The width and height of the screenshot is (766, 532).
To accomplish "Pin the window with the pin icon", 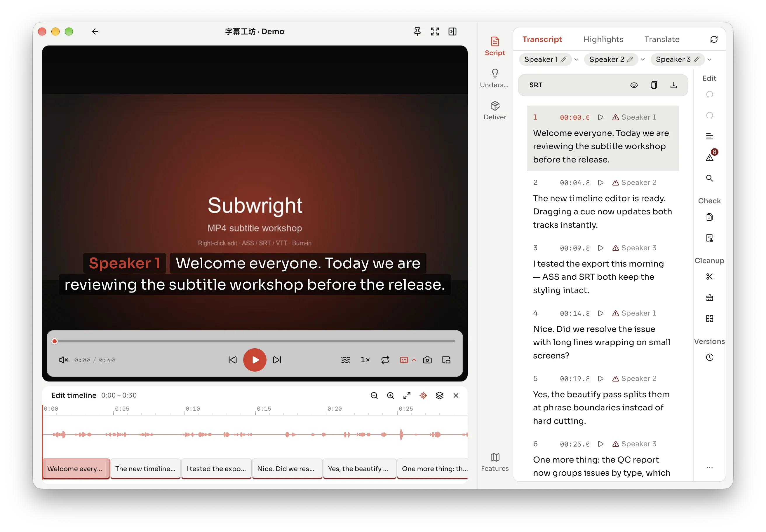I will point(417,32).
